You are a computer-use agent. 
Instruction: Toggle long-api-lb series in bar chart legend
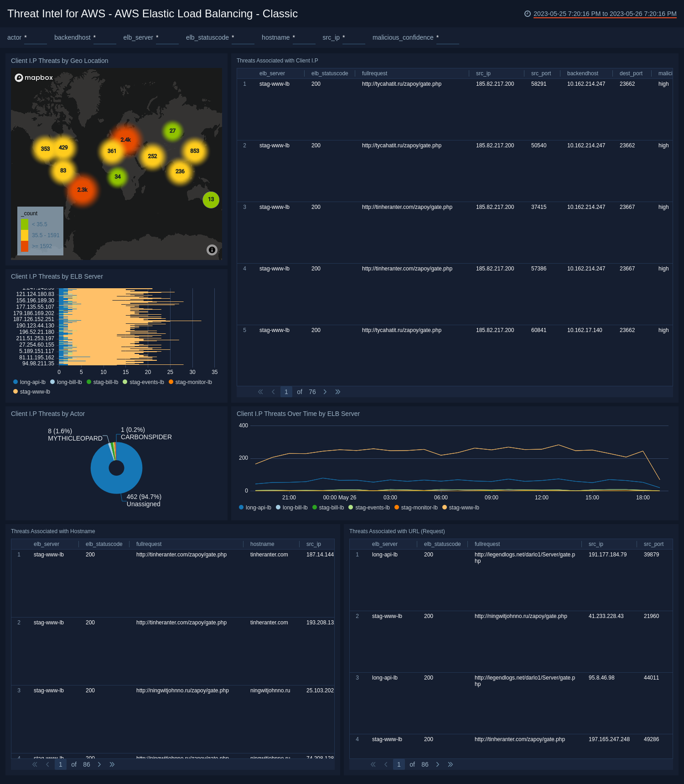tap(30, 382)
